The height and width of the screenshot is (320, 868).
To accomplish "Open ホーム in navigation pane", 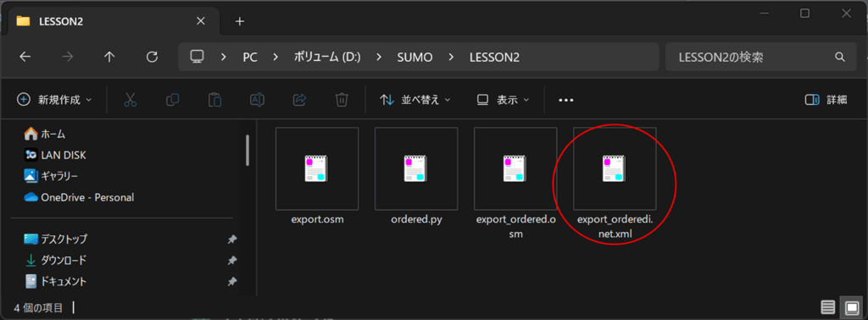I will [45, 134].
